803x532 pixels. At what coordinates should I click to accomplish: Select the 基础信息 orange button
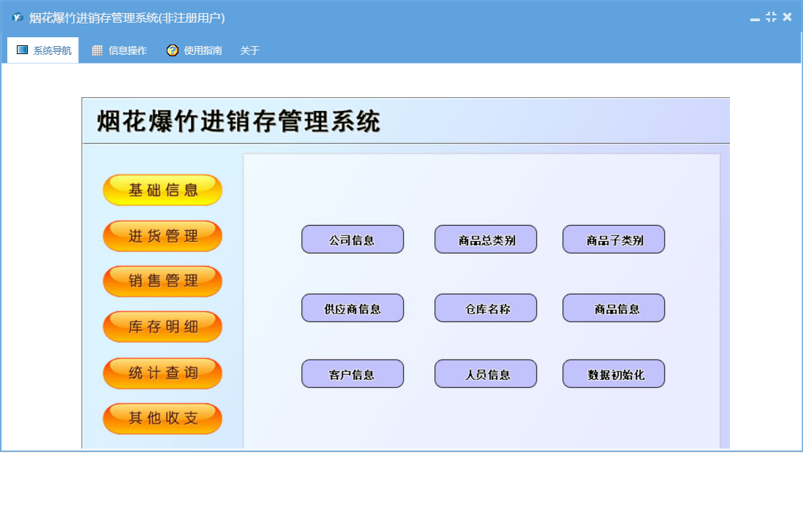click(x=162, y=190)
